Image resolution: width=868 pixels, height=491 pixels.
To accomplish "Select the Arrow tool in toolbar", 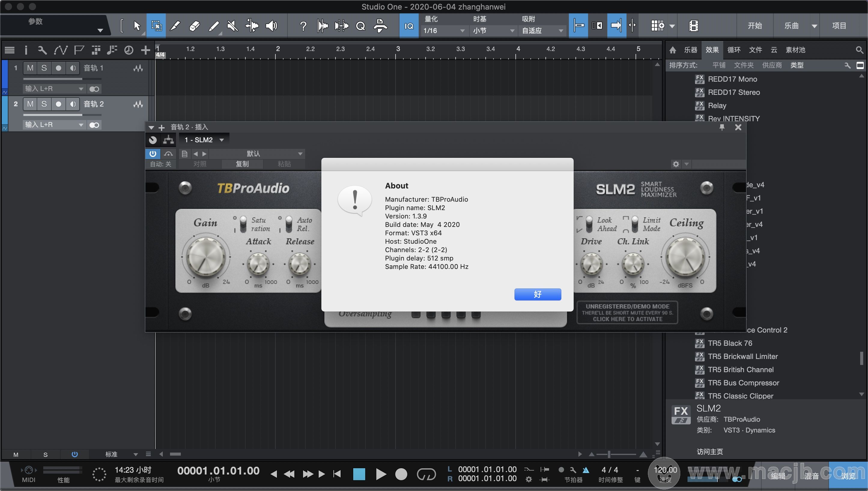I will (137, 26).
